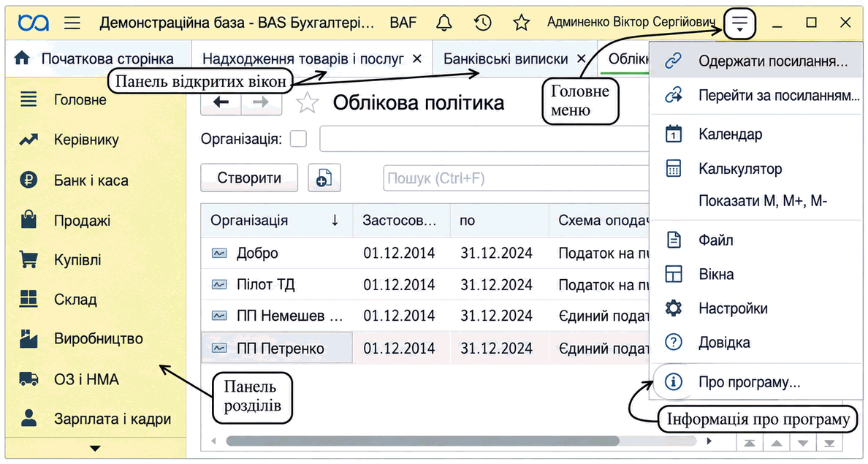Navigate back with the left arrow button
This screenshot has width=868, height=464.
(221, 102)
